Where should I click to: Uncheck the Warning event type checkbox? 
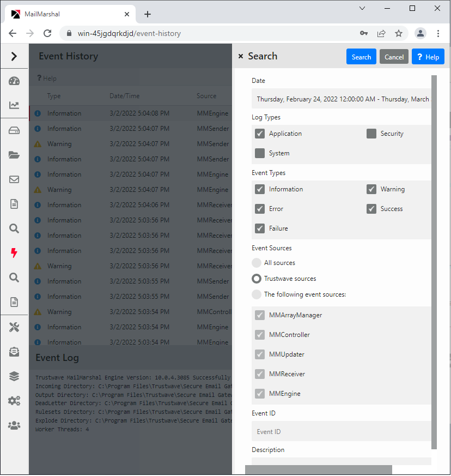pos(371,189)
